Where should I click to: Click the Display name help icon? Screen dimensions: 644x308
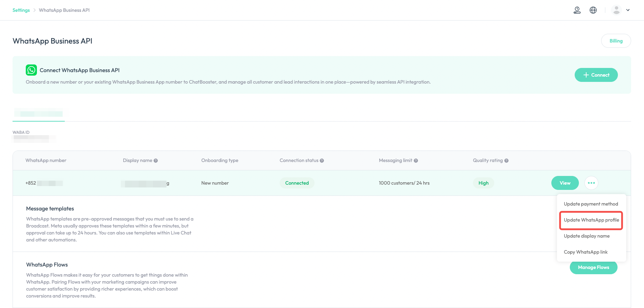[156, 161]
